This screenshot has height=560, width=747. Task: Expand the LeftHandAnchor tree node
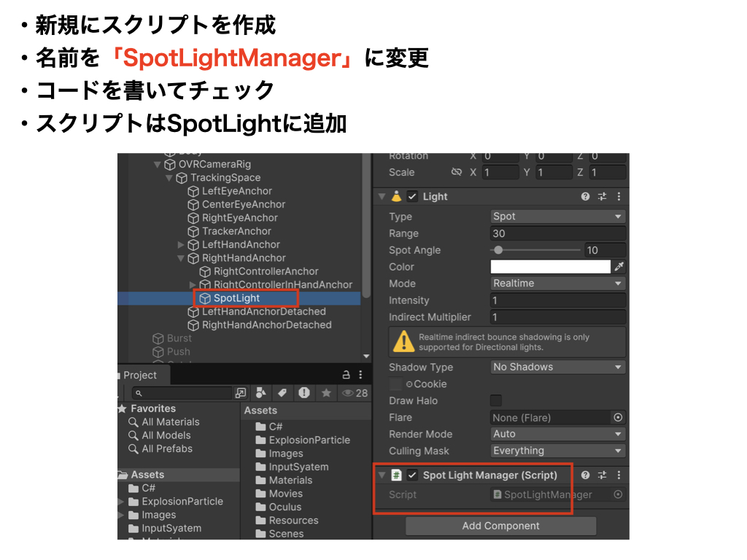click(x=182, y=245)
